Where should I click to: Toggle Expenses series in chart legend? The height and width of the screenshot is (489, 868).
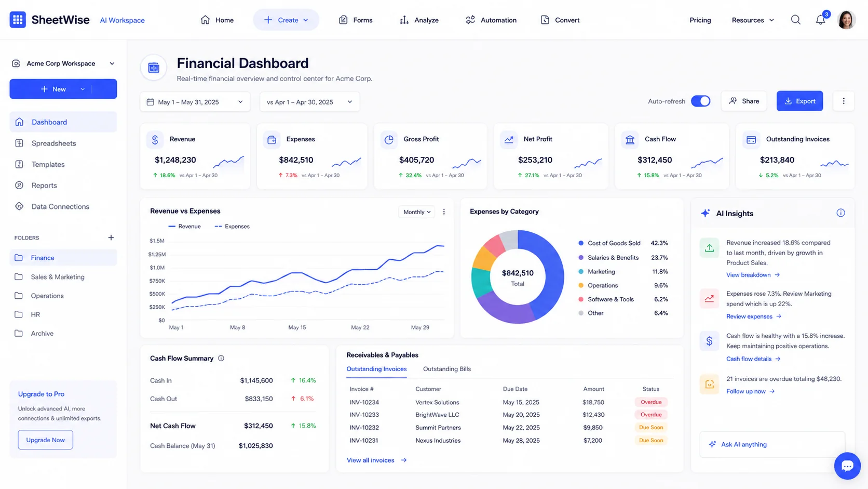[232, 227]
